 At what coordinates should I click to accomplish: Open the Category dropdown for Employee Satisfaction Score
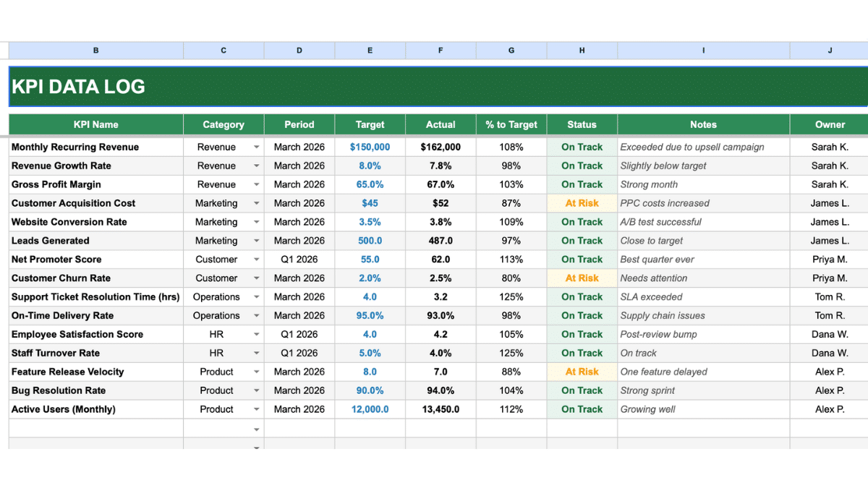257,334
